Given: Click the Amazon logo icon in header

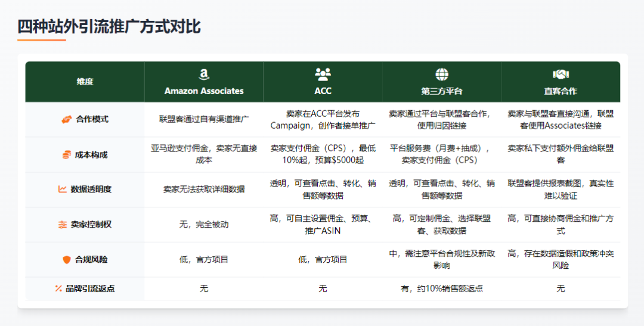Looking at the screenshot, I should 204,74.
